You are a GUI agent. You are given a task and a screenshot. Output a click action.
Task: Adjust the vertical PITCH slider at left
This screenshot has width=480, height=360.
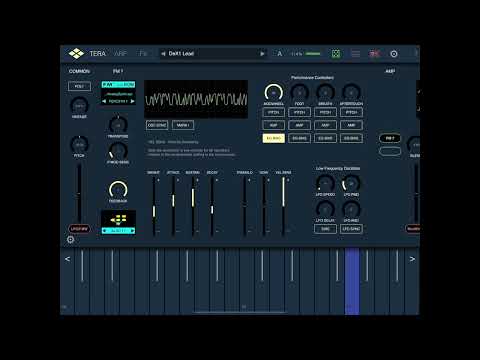(79, 194)
